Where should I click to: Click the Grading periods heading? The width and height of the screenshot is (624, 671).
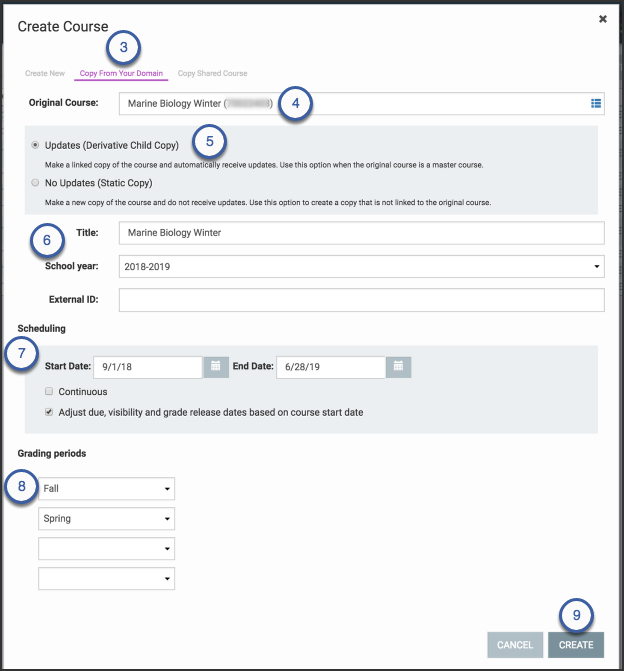[x=52, y=453]
